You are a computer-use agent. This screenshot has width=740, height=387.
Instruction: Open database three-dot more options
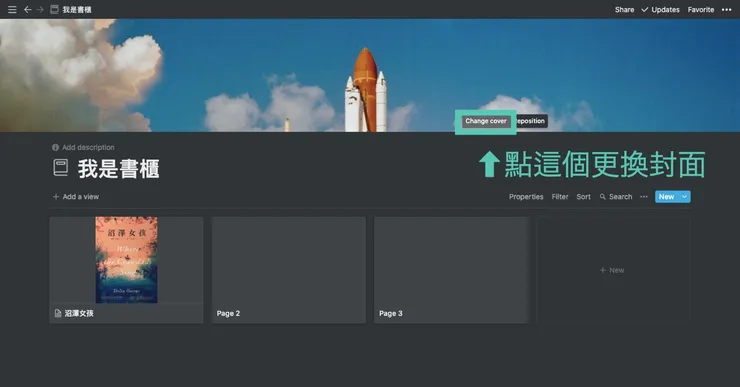[x=644, y=197]
